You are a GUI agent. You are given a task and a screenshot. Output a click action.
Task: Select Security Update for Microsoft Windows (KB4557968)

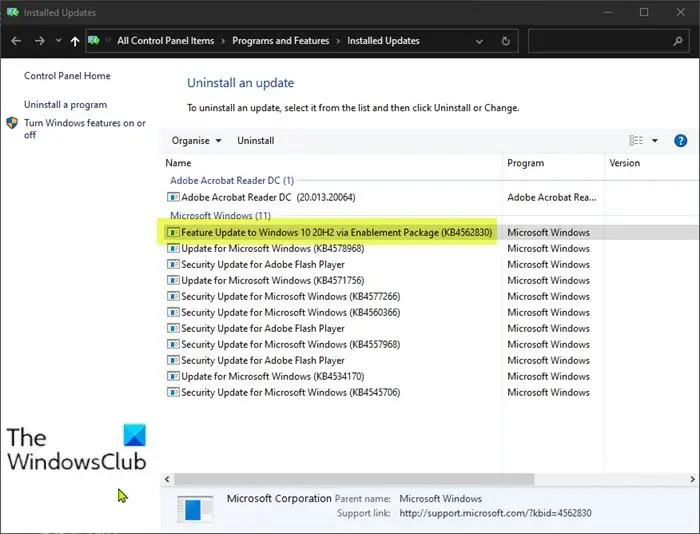tap(290, 344)
